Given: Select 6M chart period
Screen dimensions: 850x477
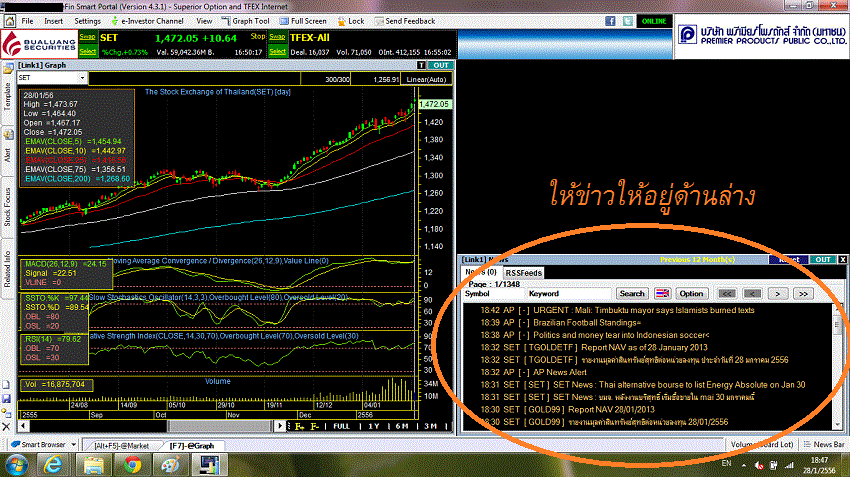Looking at the screenshot, I should 402,427.
